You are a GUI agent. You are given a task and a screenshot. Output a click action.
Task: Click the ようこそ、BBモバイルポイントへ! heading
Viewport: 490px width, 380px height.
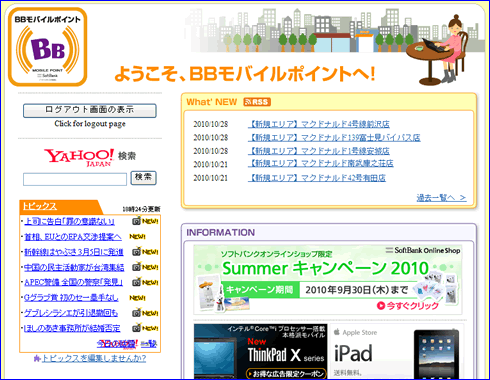[245, 74]
